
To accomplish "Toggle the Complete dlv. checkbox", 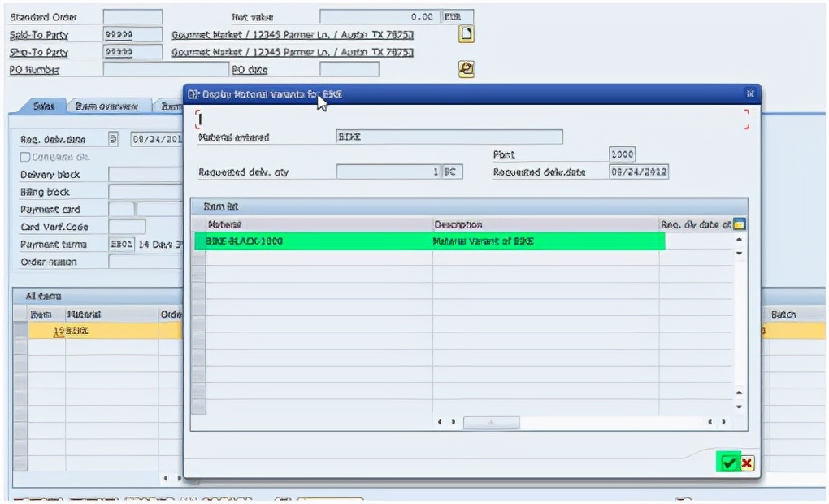I will (25, 157).
